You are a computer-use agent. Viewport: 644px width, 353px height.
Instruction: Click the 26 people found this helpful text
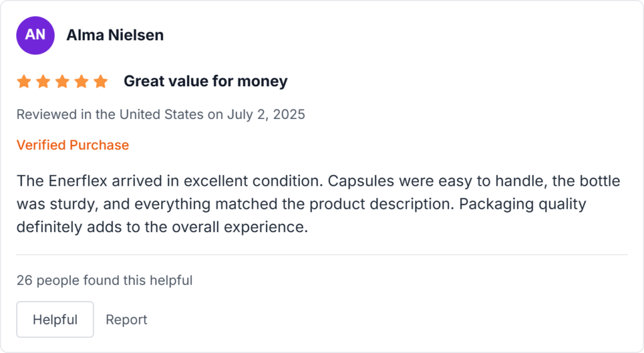tap(104, 280)
